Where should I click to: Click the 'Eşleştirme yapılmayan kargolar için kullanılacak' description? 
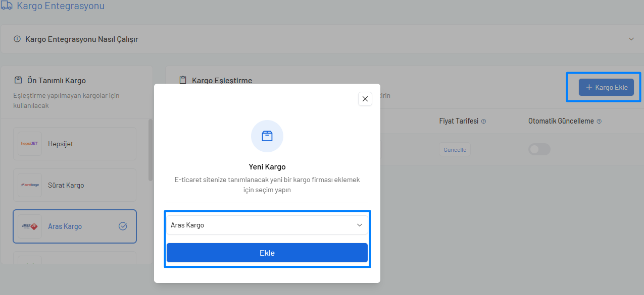coord(66,100)
